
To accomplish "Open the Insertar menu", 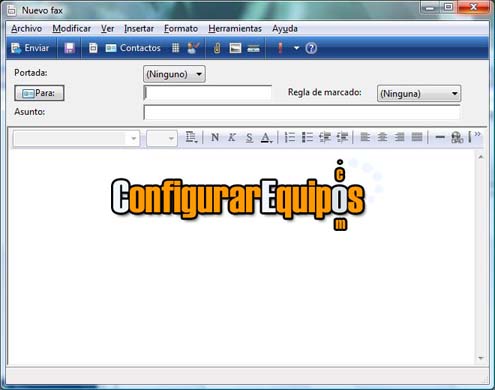I will point(139,29).
